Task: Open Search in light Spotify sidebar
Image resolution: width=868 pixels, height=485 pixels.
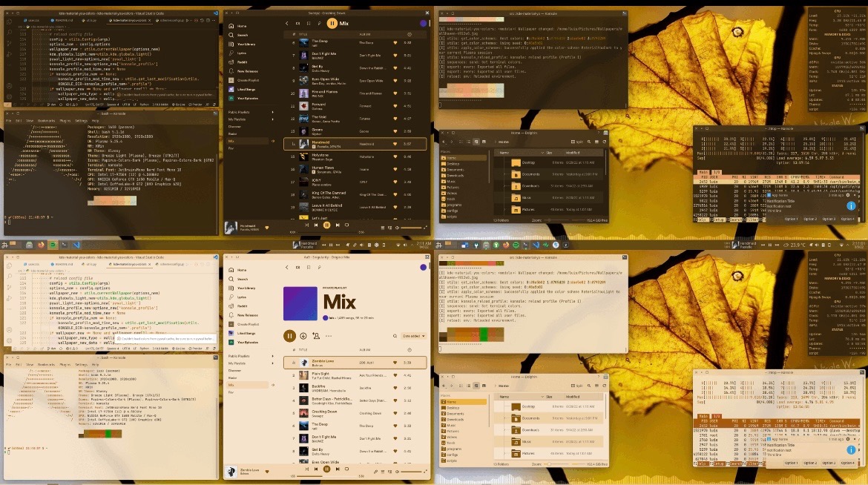Action: pos(238,279)
